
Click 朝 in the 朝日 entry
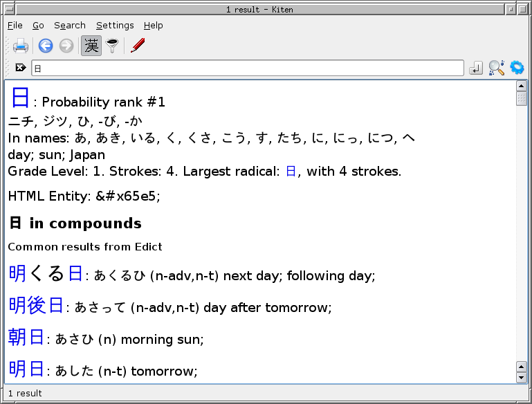17,337
